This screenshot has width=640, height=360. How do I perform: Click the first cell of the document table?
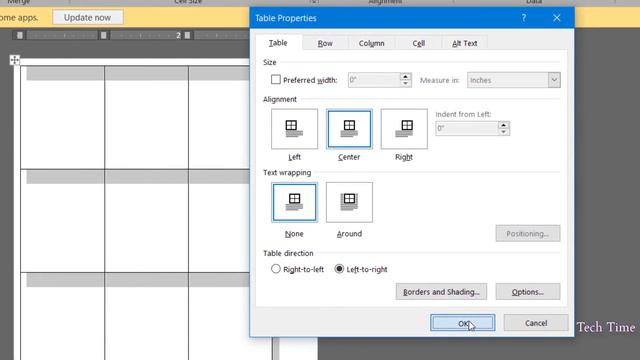[63, 118]
